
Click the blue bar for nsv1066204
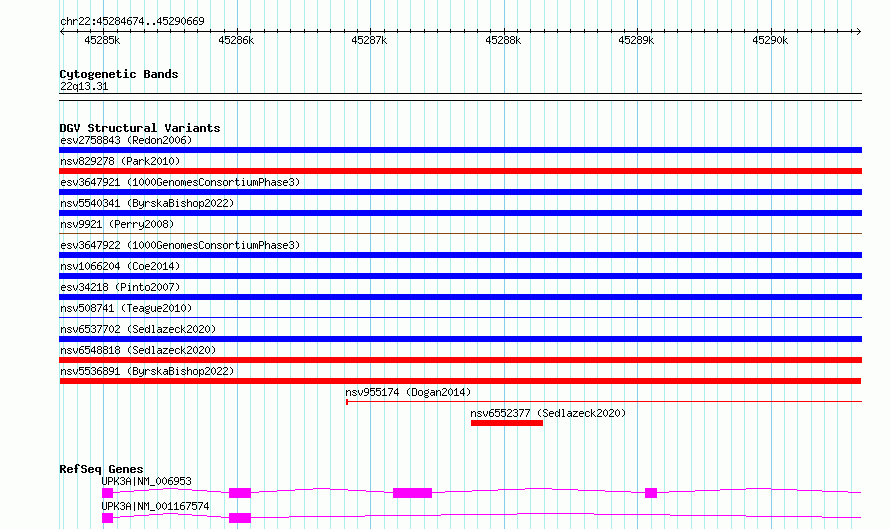pos(460,276)
